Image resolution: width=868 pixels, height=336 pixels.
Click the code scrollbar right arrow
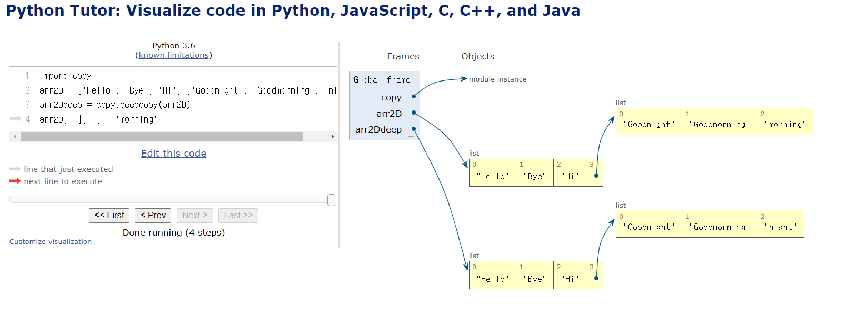pyautogui.click(x=332, y=137)
